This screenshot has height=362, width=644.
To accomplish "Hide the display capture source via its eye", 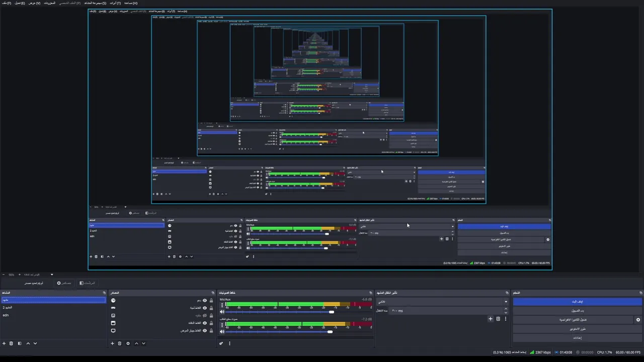I will click(205, 330).
